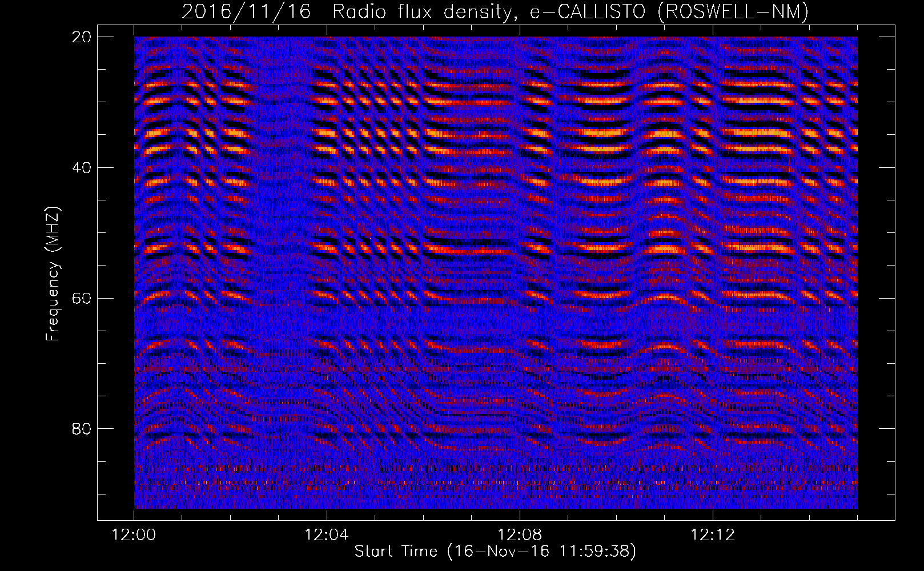
Task: Select the '12:12' time axis label
Action: [x=713, y=535]
